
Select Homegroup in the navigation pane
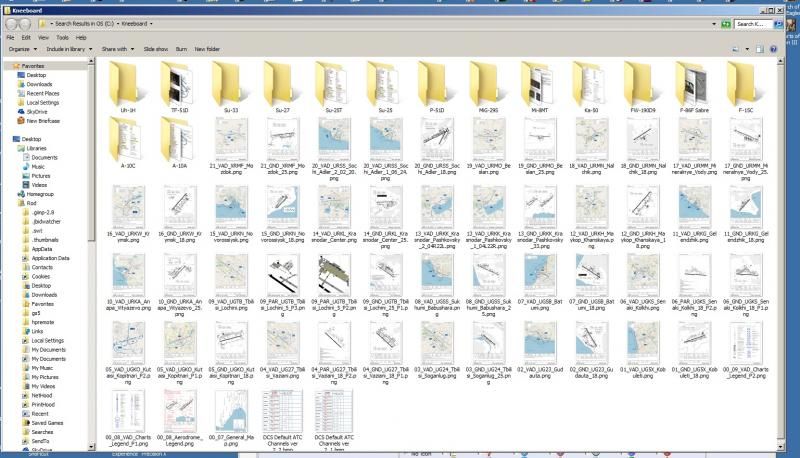click(x=36, y=194)
